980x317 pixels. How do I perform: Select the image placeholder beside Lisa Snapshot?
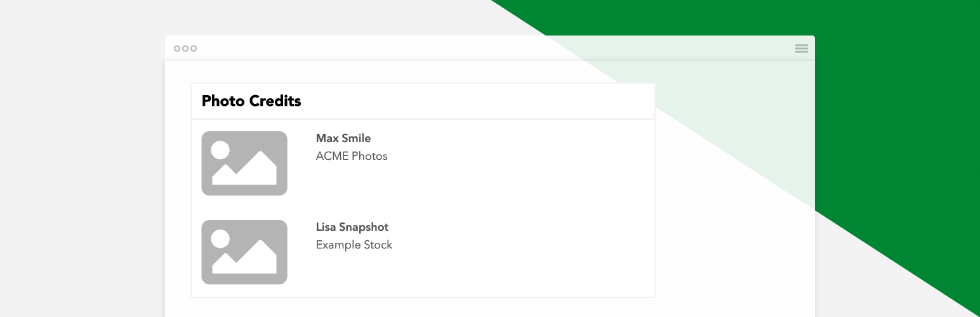tap(244, 252)
